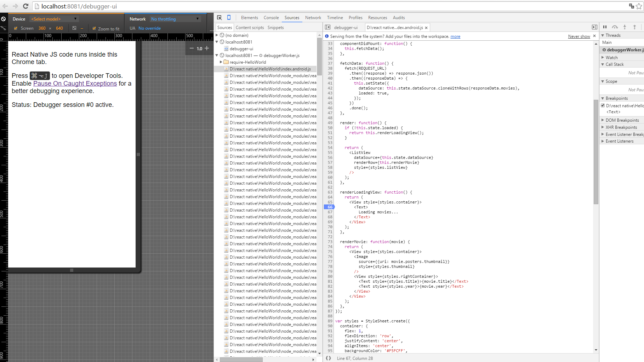Expand the DOM Breakpoints section
The image size is (644, 362).
click(603, 120)
